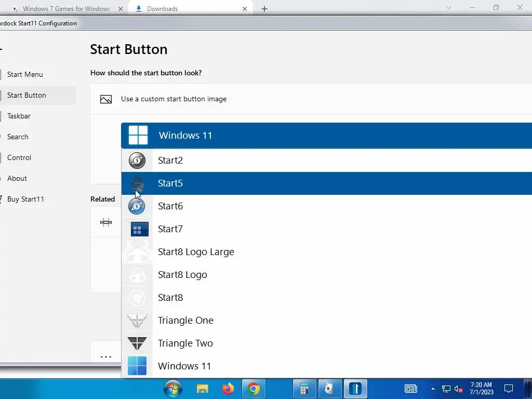
Task: Open the Control settings page
Action: pos(19,158)
